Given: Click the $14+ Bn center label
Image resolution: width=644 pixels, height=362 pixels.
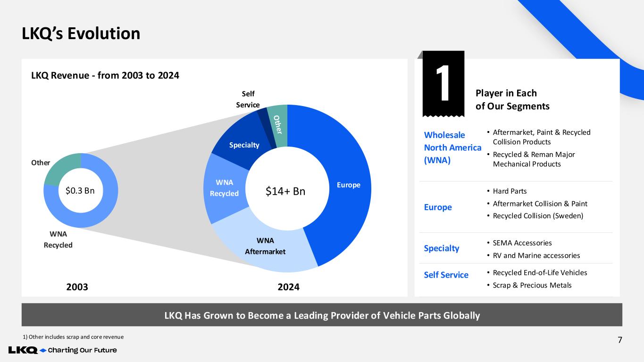Looking at the screenshot, I should 286,191.
